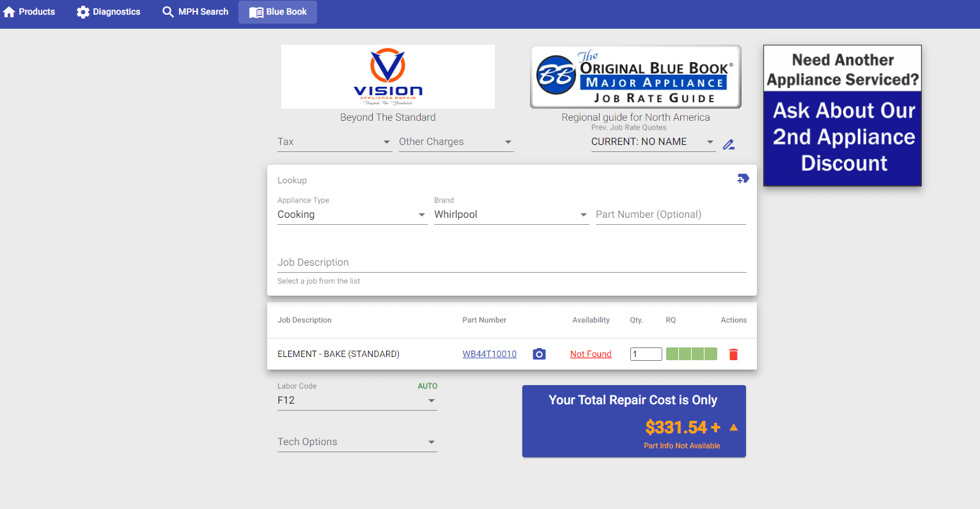Click the ELEMENT - BAKE (STANDARD) job text
Image resolution: width=980 pixels, height=509 pixels.
tap(338, 354)
